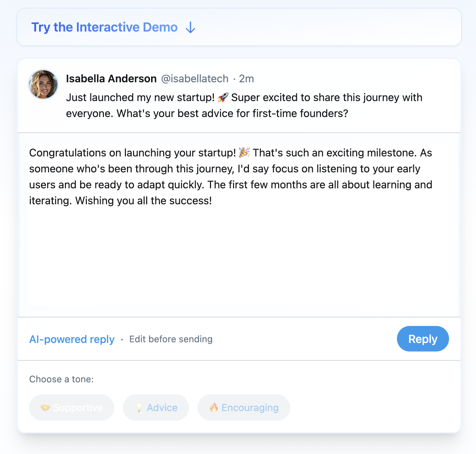
Task: Click the "Choose a tone:" label
Action: (61, 379)
